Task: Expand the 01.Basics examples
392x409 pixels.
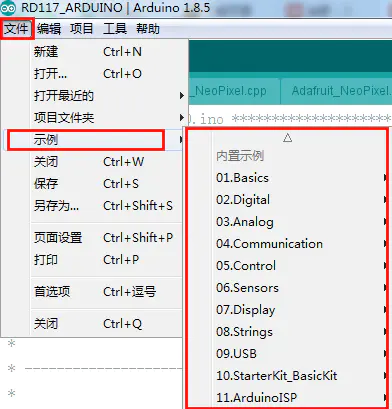Action: point(287,178)
